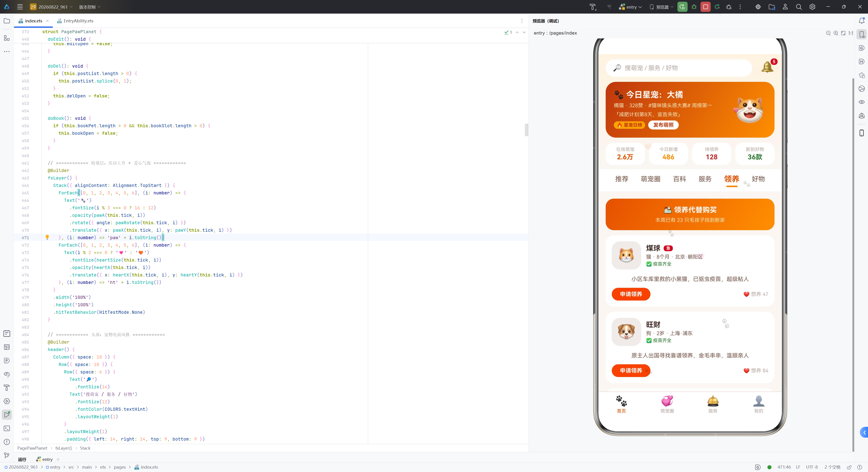Open the Terminal tool window
The height and width of the screenshot is (472, 868).
(x=7, y=429)
